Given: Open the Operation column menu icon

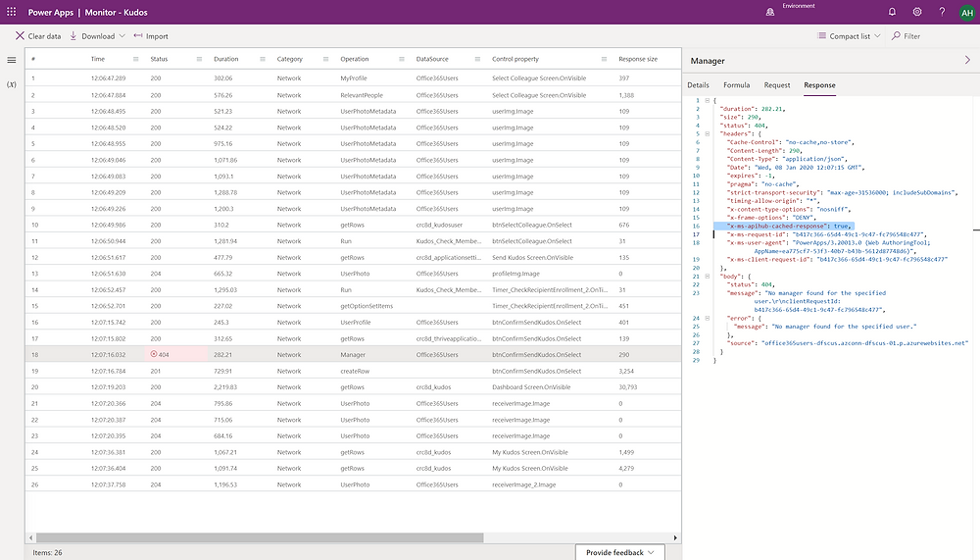Looking at the screenshot, I should point(401,59).
